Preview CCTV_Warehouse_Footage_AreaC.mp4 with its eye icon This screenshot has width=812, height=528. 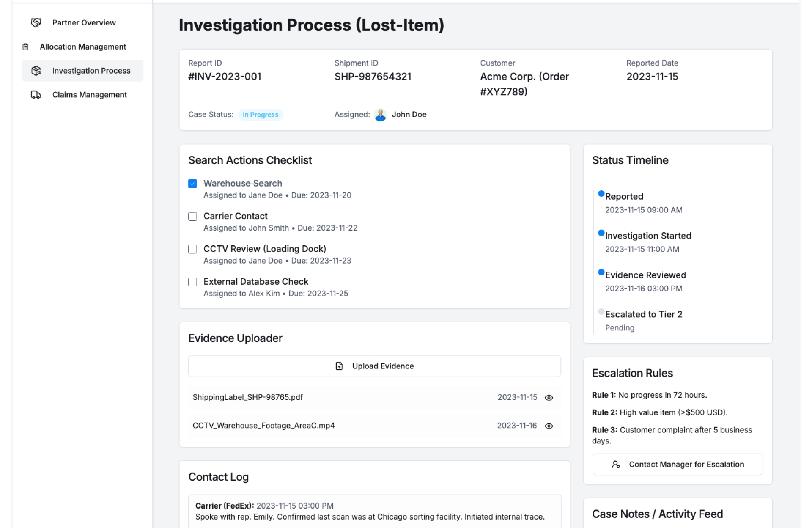[549, 426]
